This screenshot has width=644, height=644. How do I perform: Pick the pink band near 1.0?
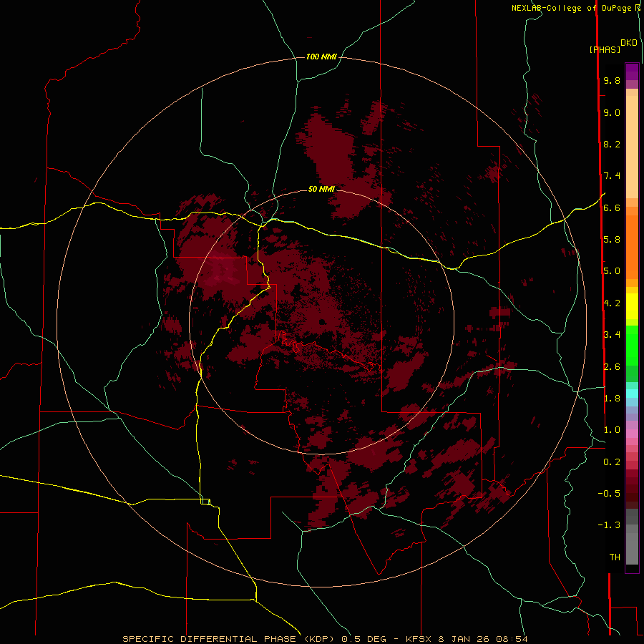(x=632, y=434)
